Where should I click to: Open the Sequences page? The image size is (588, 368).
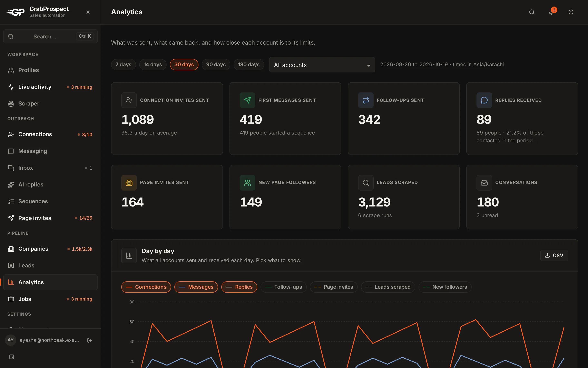tap(50, 201)
